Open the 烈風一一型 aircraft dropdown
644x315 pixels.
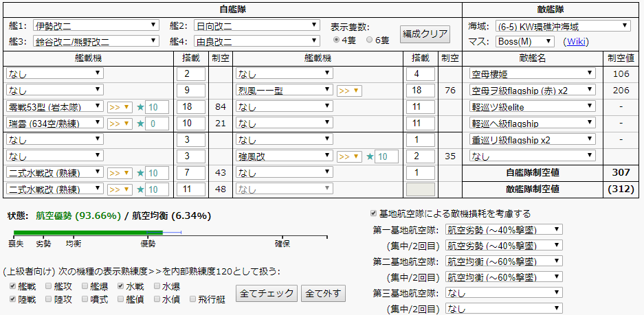(285, 91)
